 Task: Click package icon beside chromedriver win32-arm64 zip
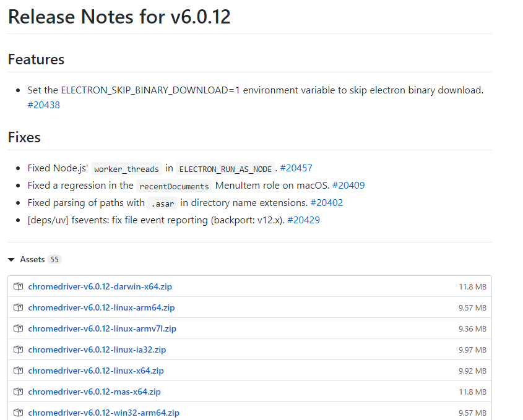pos(18,413)
